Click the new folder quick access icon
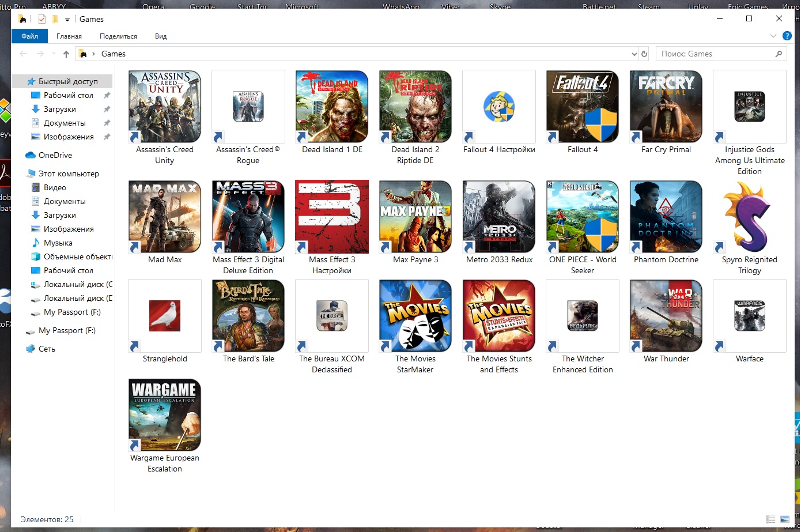Viewport: 801px width, 532px height. click(55, 19)
